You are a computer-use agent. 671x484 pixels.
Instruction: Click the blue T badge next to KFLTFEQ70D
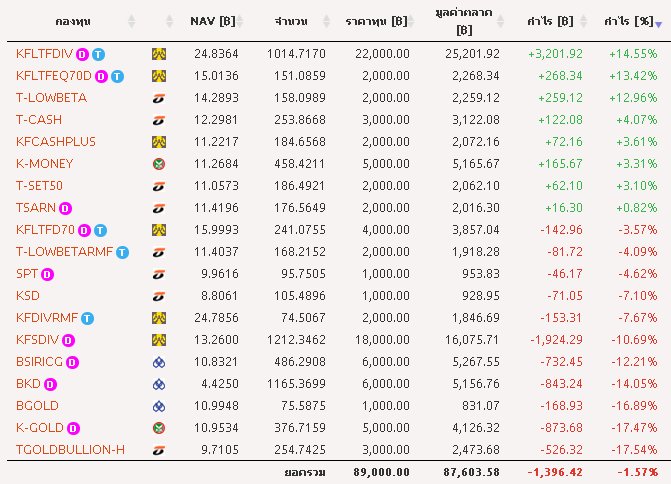click(117, 77)
